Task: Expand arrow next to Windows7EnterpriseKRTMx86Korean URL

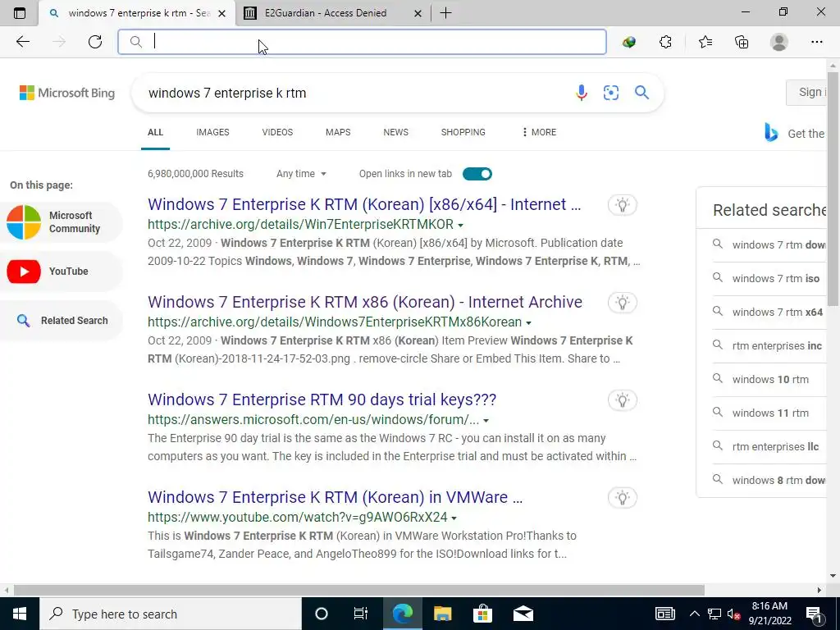Action: point(529,322)
